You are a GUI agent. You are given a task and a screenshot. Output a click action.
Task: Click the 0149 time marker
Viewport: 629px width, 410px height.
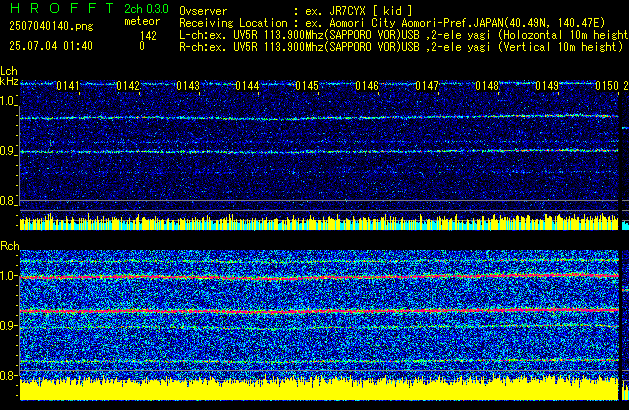click(547, 86)
